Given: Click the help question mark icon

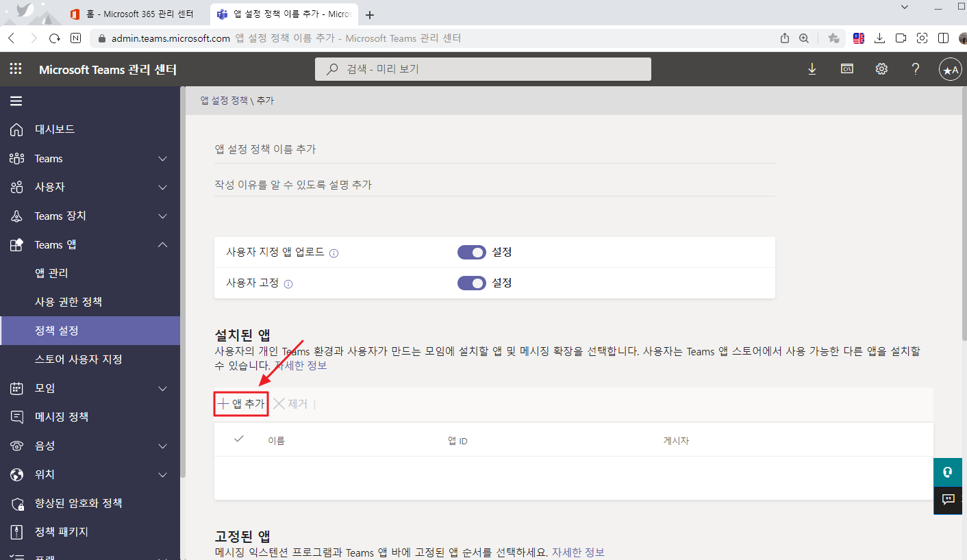Looking at the screenshot, I should (916, 69).
